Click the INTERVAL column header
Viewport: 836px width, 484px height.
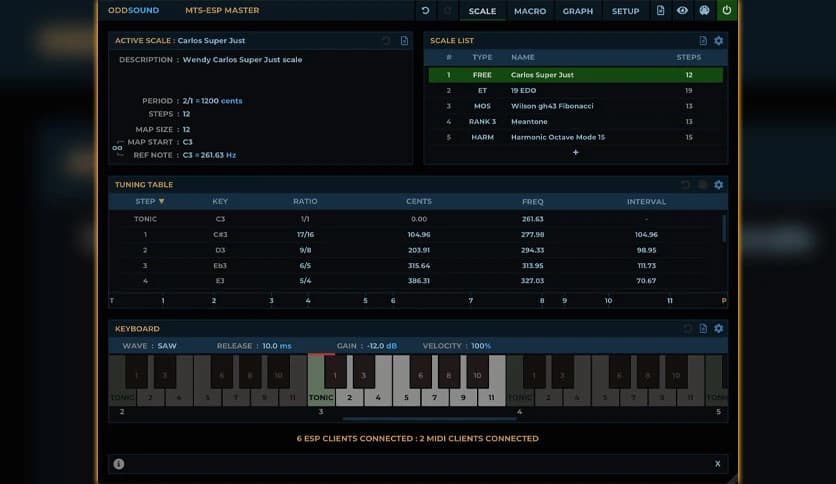coord(646,201)
